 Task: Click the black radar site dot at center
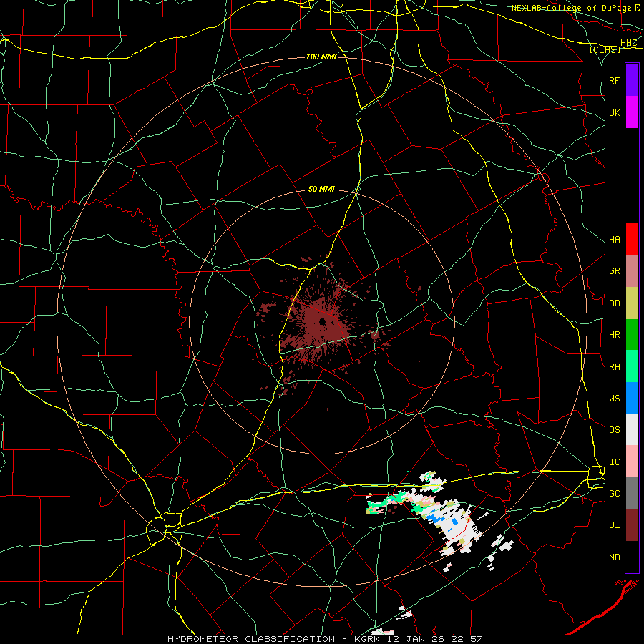coord(323,321)
